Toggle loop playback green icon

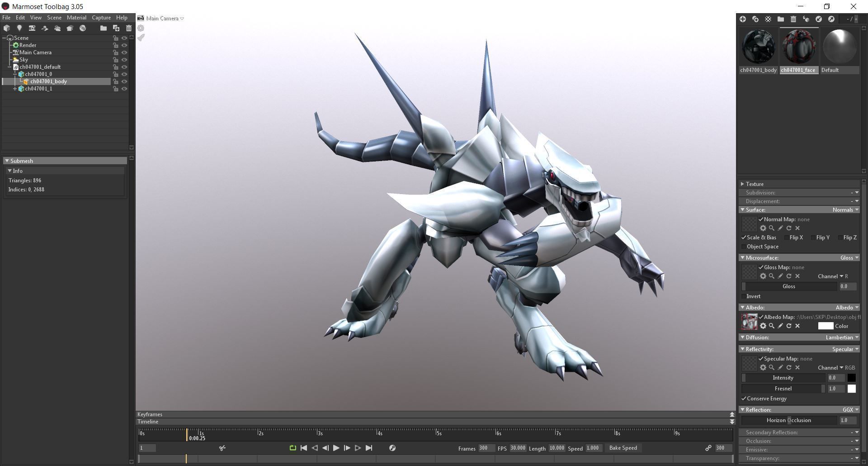point(293,448)
